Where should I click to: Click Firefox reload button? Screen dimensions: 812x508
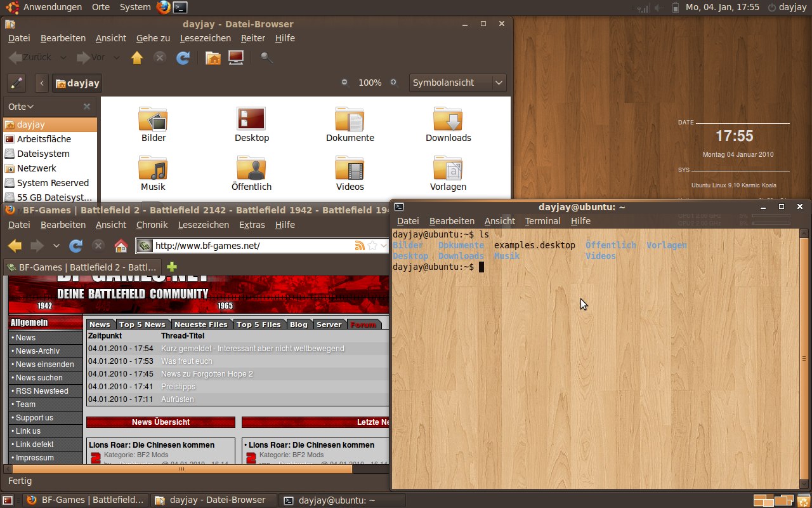(x=76, y=246)
